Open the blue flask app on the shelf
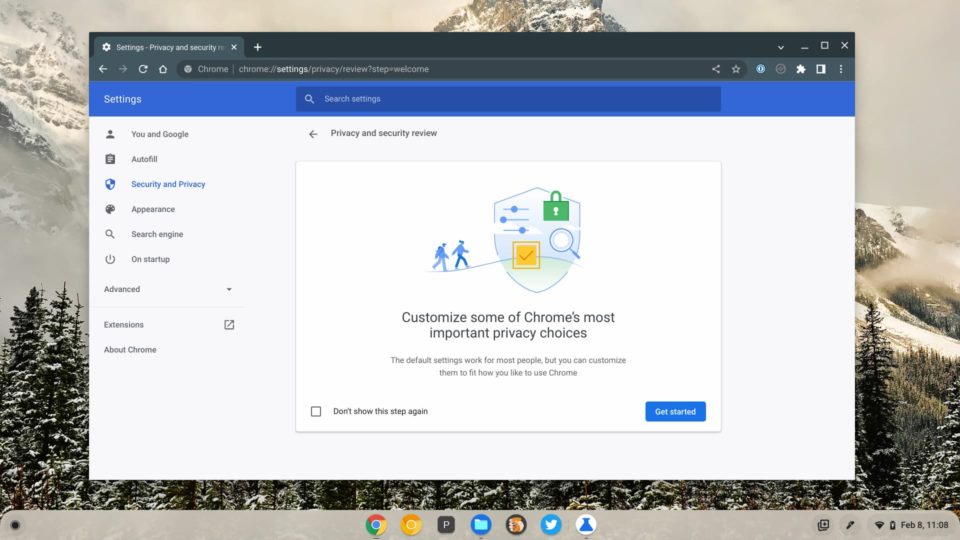 click(585, 525)
